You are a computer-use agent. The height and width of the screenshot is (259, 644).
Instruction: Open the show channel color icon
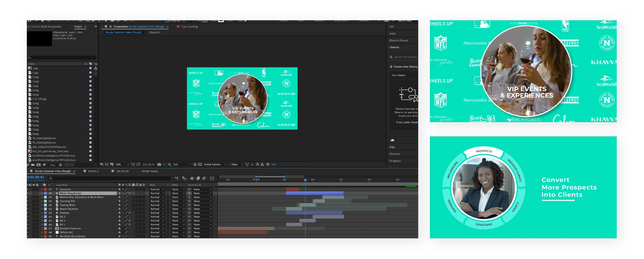[170, 164]
